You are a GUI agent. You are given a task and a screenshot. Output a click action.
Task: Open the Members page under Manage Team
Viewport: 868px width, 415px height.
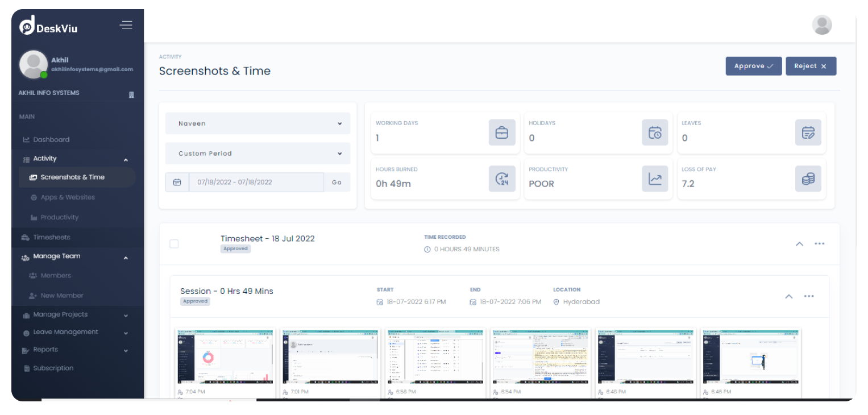(x=57, y=275)
